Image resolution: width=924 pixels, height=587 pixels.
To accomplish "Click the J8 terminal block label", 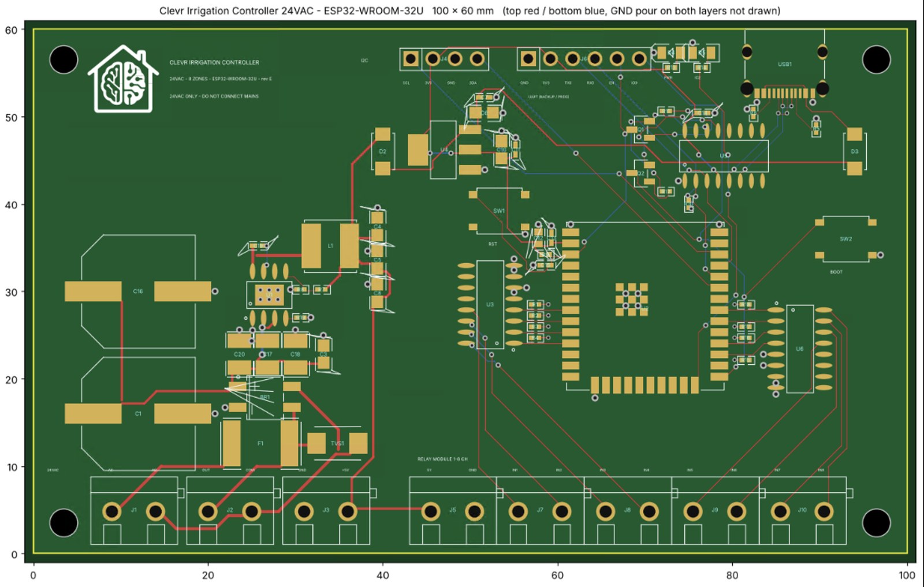I will coord(627,510).
